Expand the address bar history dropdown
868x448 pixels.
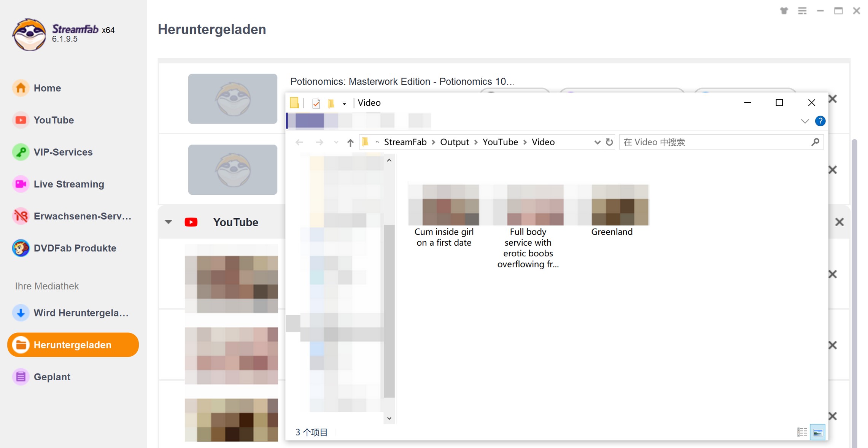pyautogui.click(x=597, y=142)
